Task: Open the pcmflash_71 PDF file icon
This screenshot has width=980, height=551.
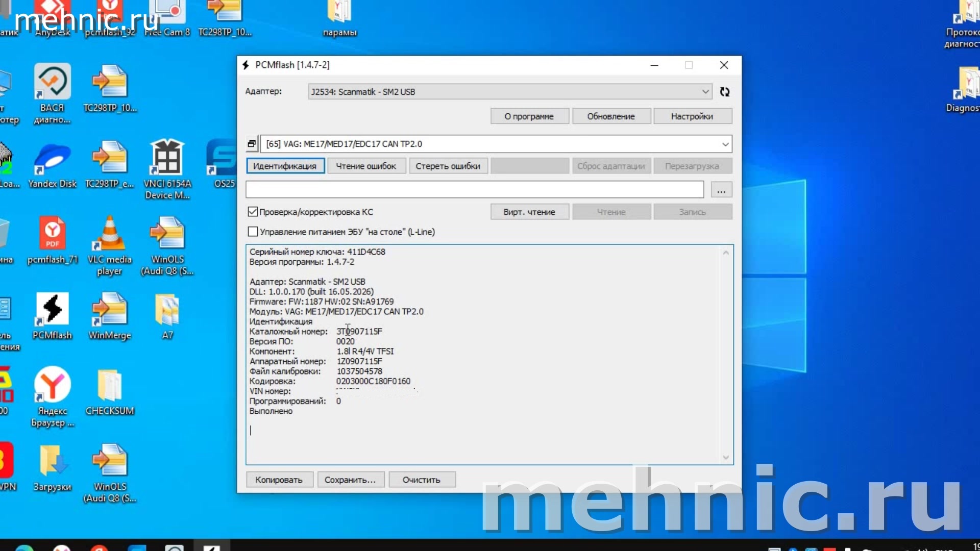Action: point(52,240)
